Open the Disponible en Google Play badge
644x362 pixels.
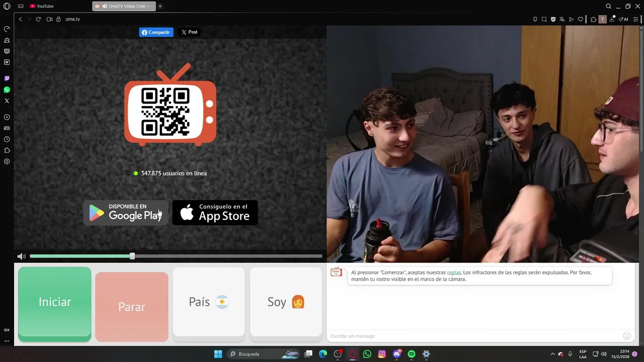coord(126,213)
